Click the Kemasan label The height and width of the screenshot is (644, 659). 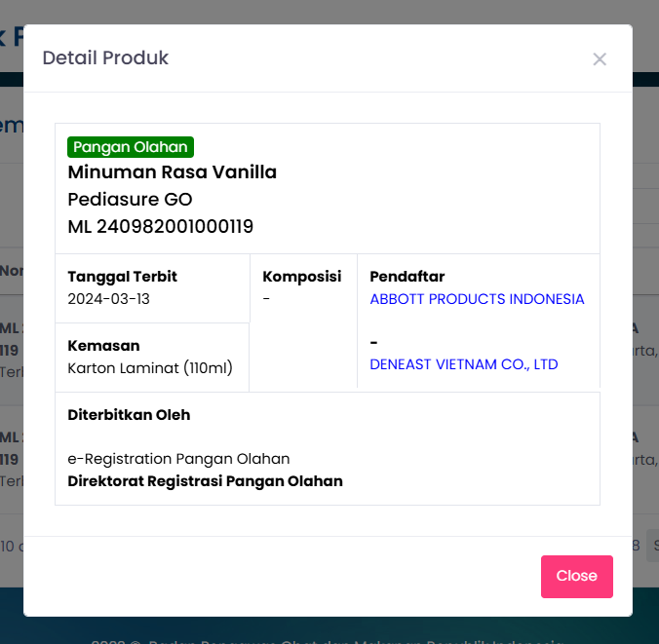(x=103, y=346)
